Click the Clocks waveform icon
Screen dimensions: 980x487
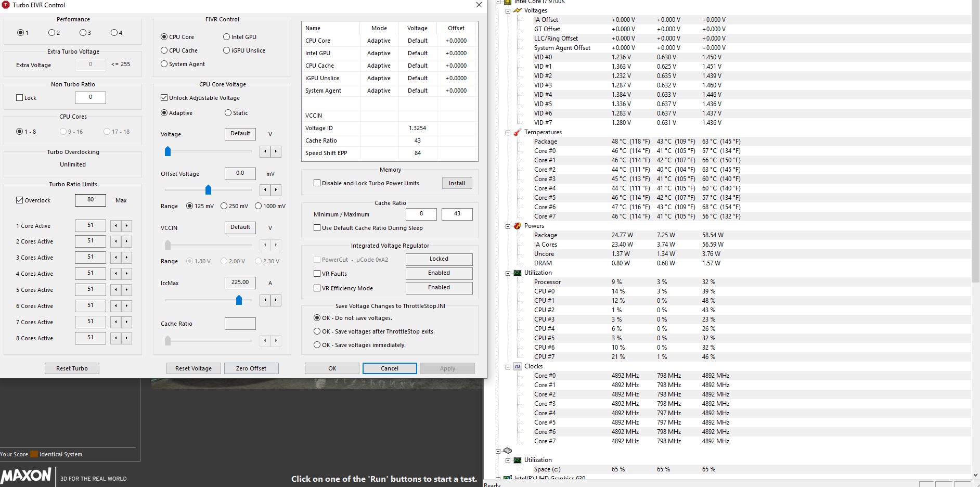click(x=518, y=366)
